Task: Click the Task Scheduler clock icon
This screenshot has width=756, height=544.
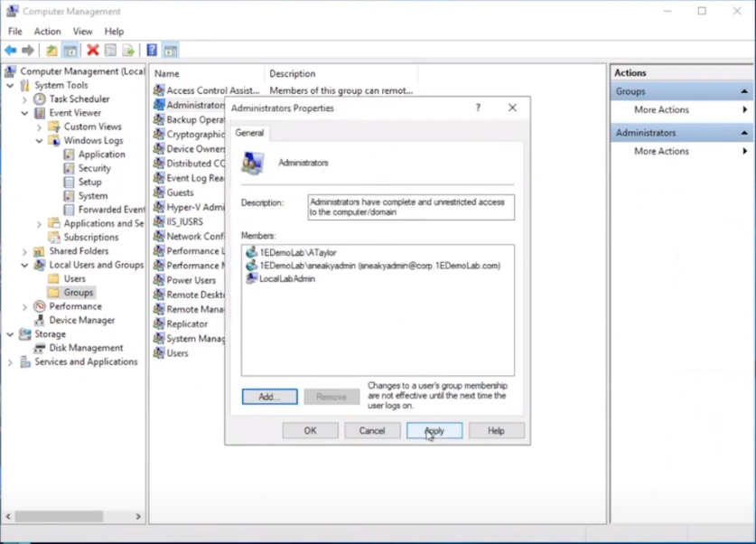Action: [40, 98]
